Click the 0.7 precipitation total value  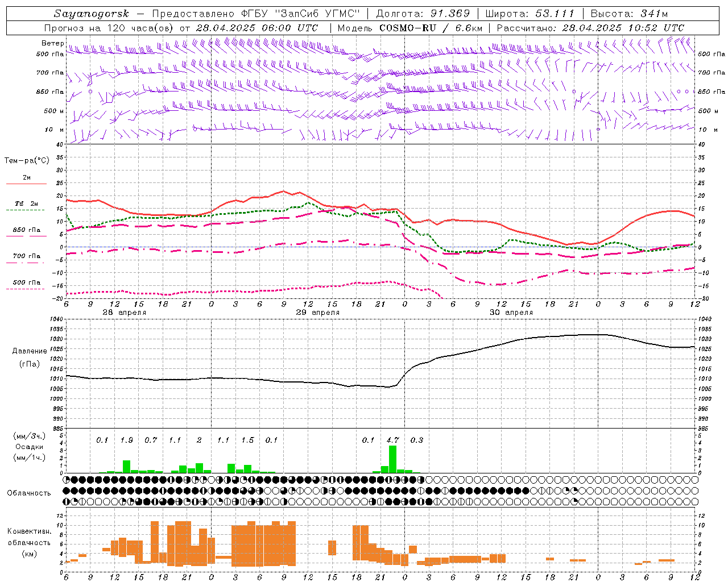[x=151, y=440]
